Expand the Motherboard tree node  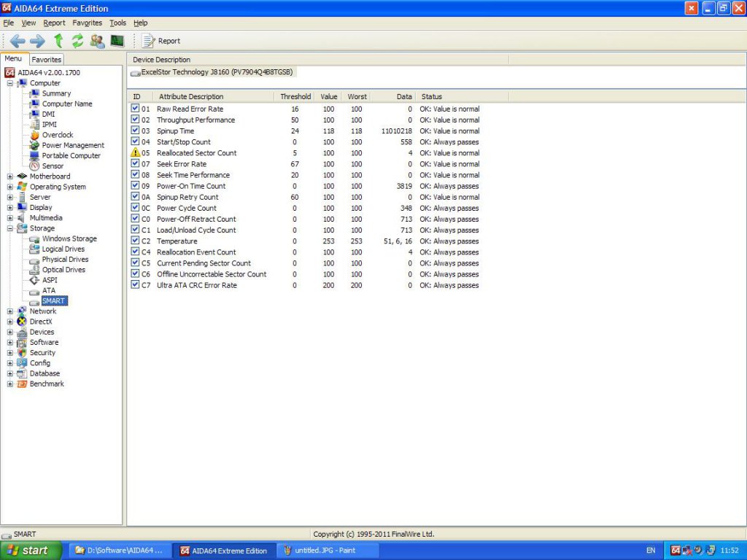pos(10,176)
